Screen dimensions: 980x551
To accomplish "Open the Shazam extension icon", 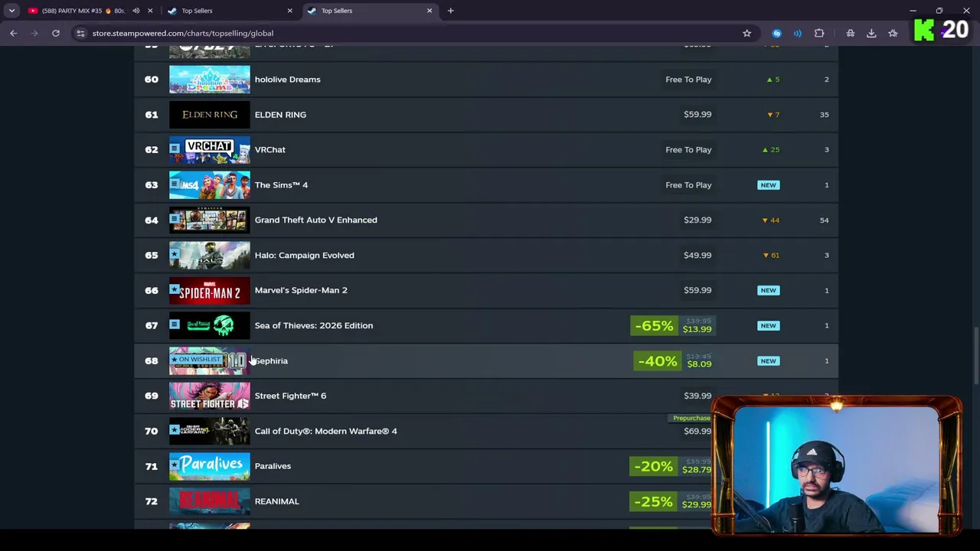I will (777, 33).
